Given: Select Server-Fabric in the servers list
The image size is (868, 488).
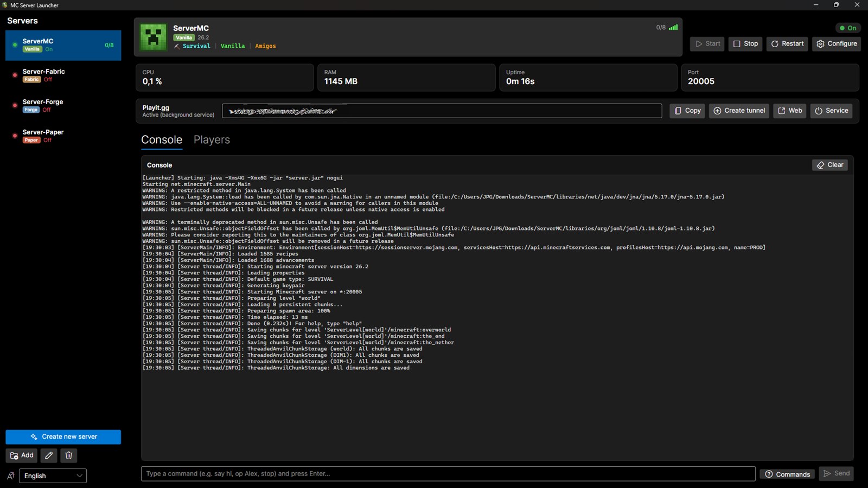Looking at the screenshot, I should (63, 75).
